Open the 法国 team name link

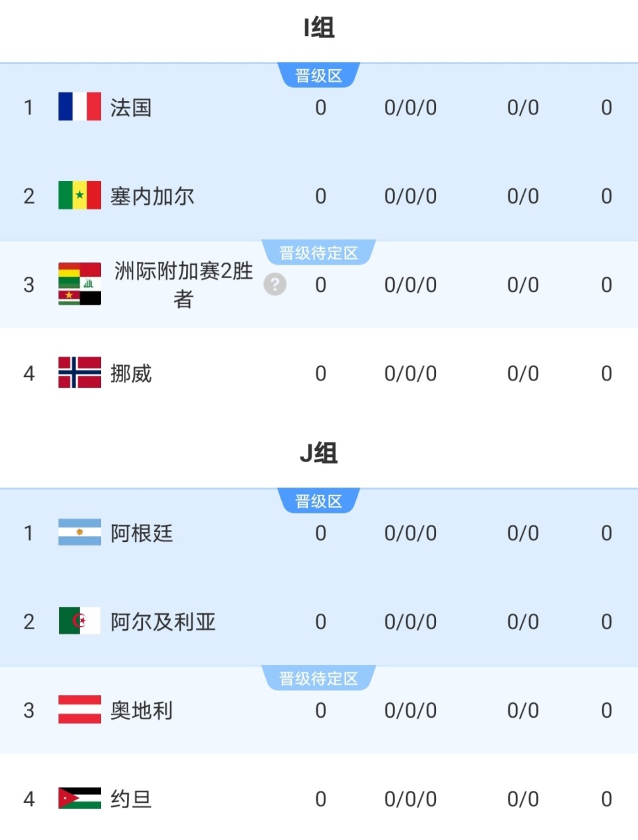(131, 108)
